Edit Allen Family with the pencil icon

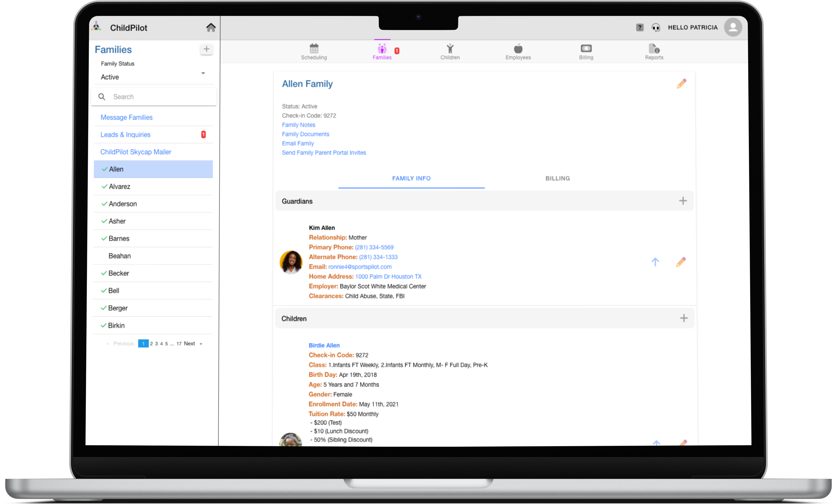(x=682, y=83)
